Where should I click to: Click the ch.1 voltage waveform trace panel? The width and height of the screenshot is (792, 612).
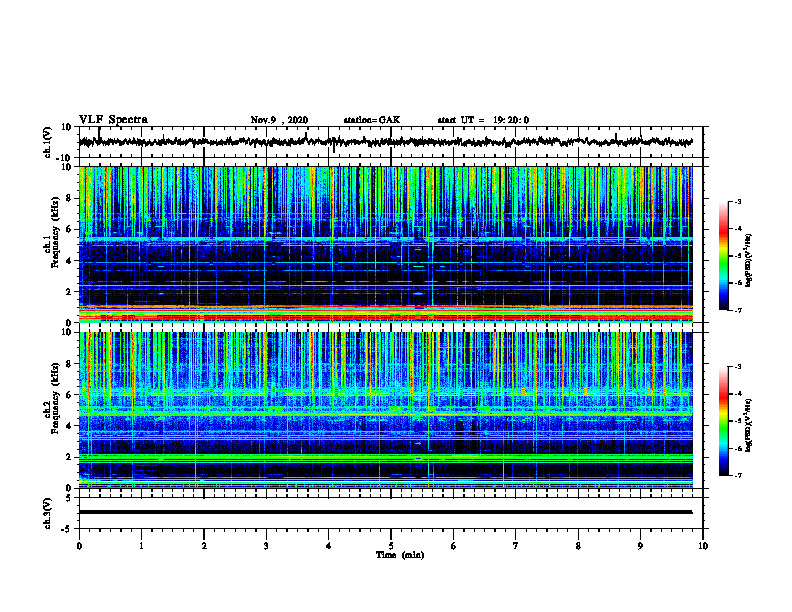point(390,142)
